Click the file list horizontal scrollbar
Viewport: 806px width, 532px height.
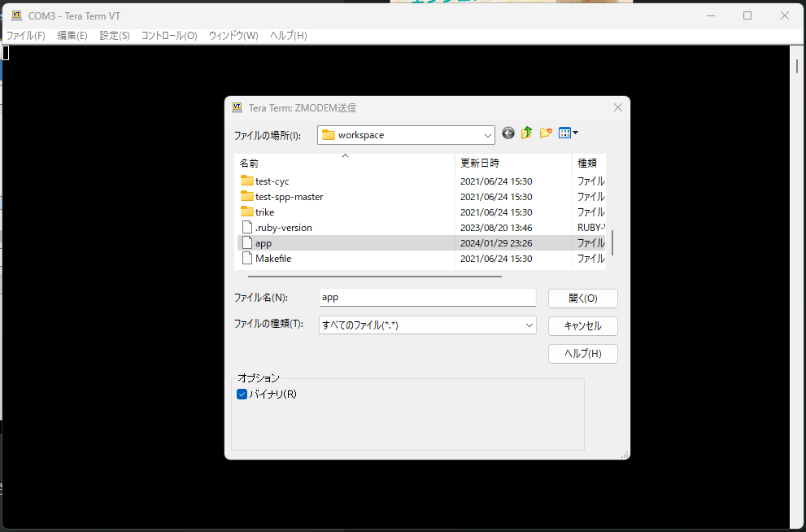pos(374,275)
